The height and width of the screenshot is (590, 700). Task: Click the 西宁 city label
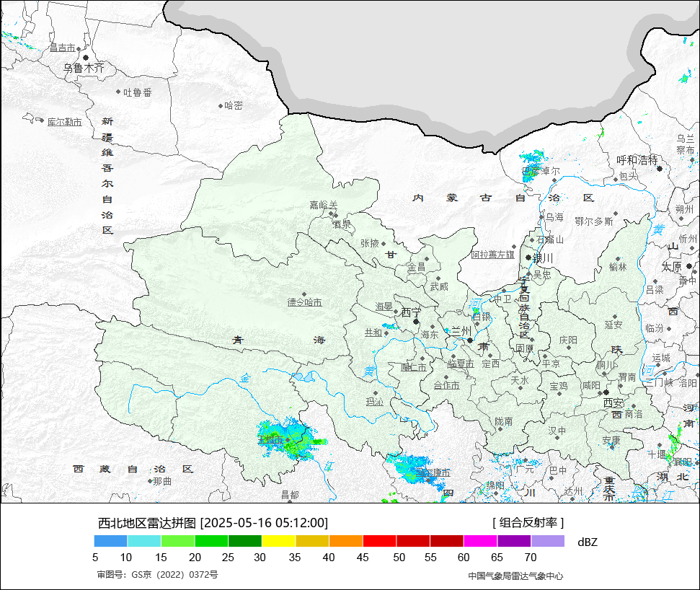coord(411,312)
